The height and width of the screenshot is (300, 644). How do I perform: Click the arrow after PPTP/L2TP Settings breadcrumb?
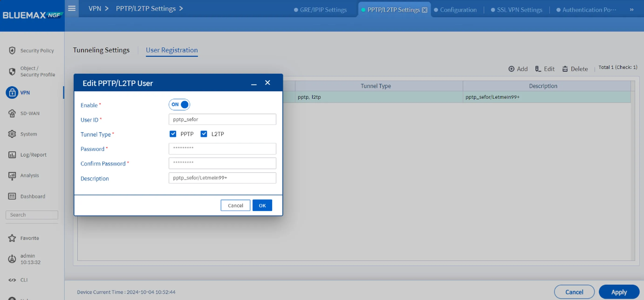point(181,8)
